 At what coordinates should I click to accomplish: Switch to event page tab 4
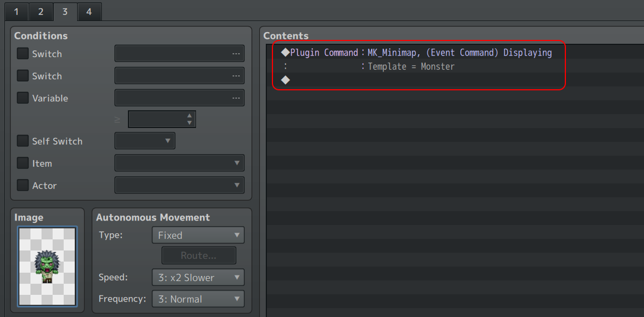(89, 12)
